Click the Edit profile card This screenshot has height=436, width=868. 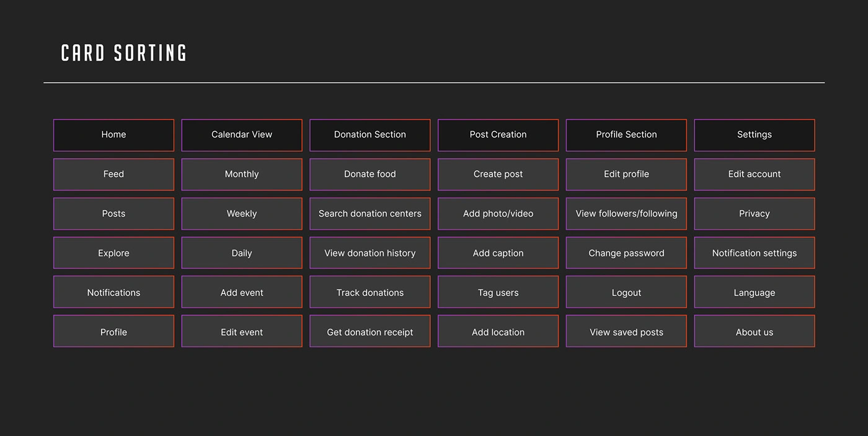coord(626,175)
